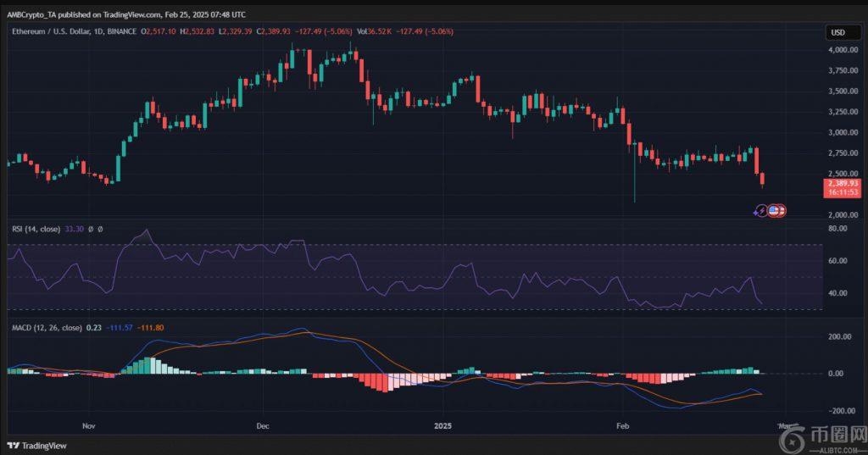This screenshot has height=455, width=868.
Task: Click the US flag economic event icon
Action: (772, 210)
